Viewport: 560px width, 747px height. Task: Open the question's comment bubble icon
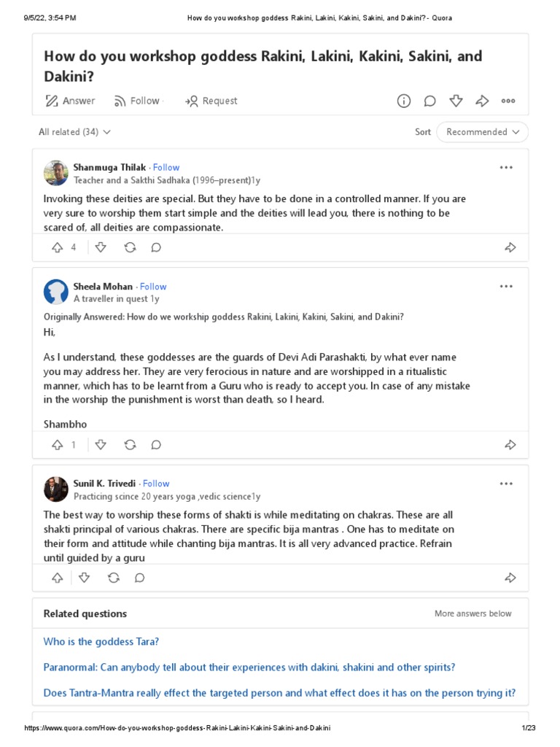430,101
